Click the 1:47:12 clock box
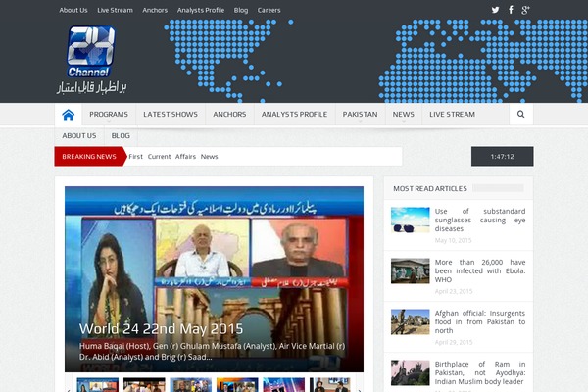This screenshot has width=588, height=392. [502, 157]
